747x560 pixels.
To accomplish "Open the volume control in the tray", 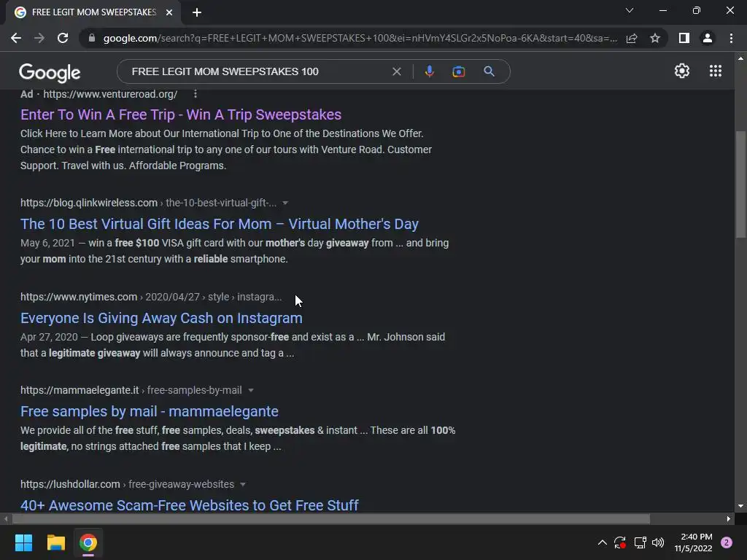I will (658, 542).
